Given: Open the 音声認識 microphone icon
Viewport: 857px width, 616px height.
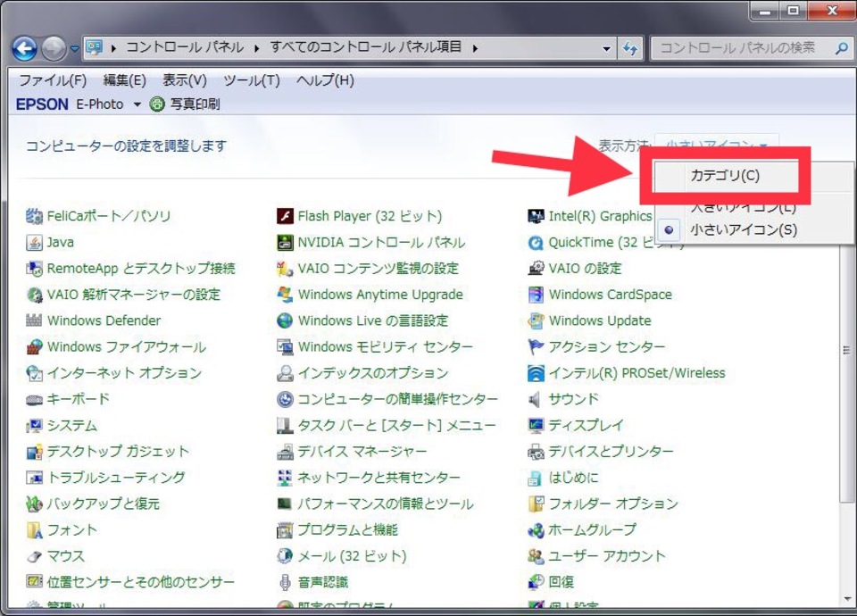Looking at the screenshot, I should [x=285, y=583].
